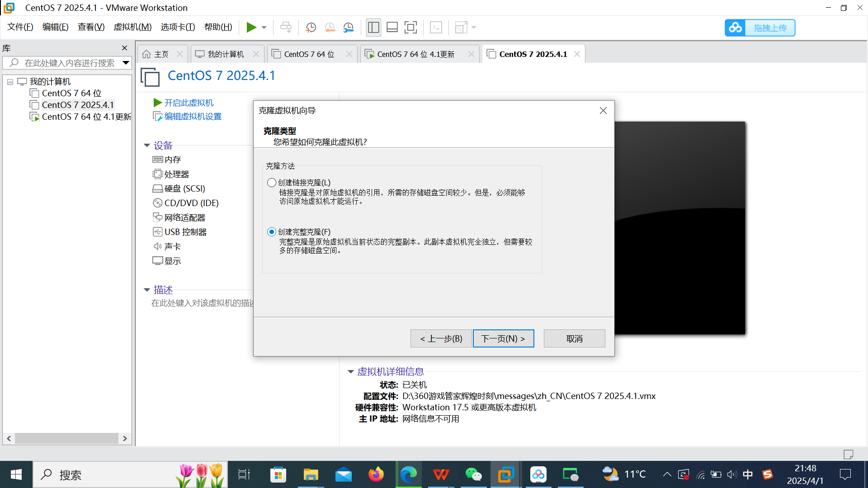The image size is (868, 488).
Task: Open library search filter dropdown arrow
Action: (126, 63)
